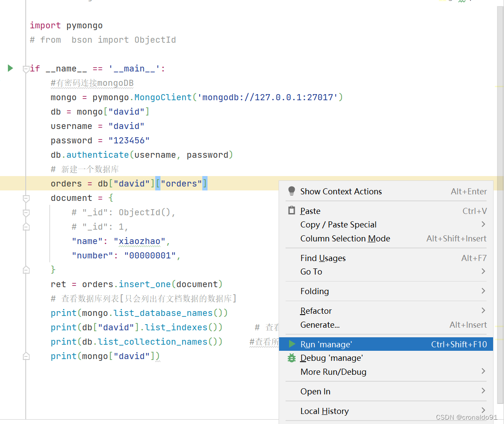
Task: Expand More Run/Debug submenu arrow
Action: point(483,371)
